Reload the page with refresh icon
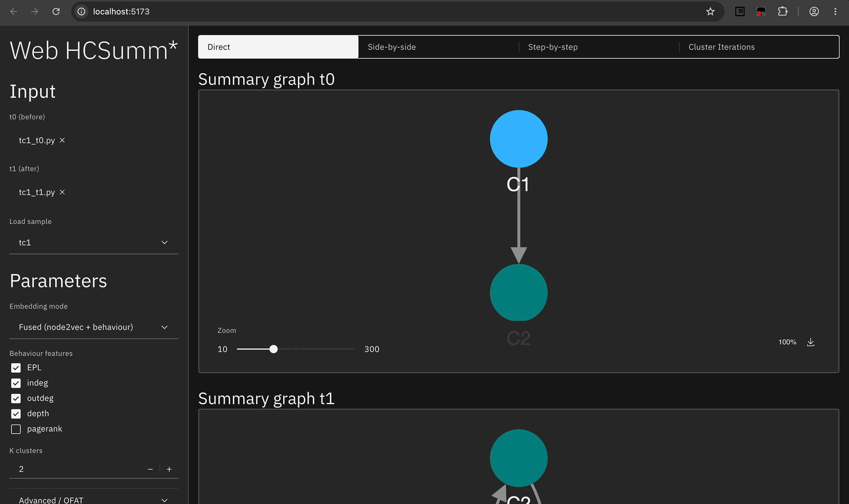 [x=56, y=12]
